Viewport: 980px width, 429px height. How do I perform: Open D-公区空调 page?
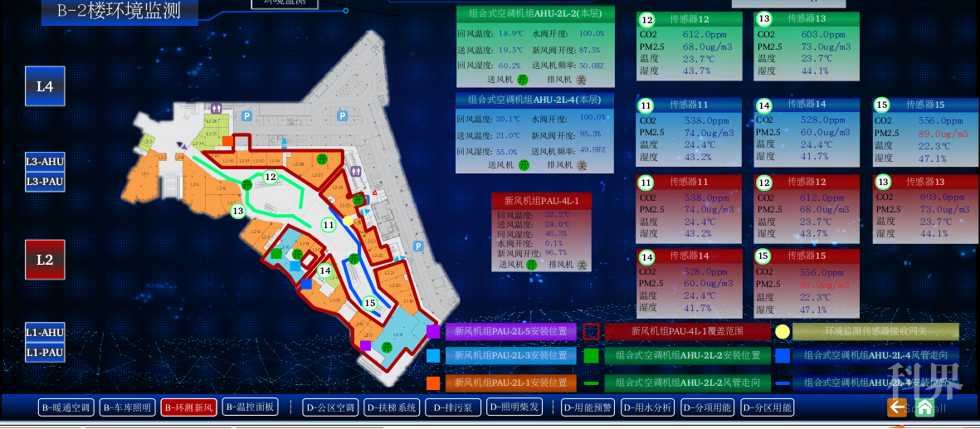329,407
